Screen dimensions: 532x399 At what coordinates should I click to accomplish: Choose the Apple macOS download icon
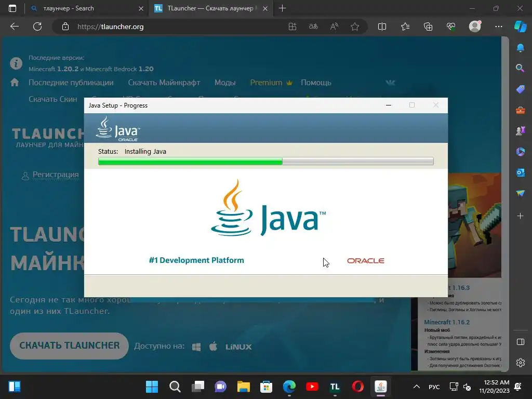click(213, 347)
